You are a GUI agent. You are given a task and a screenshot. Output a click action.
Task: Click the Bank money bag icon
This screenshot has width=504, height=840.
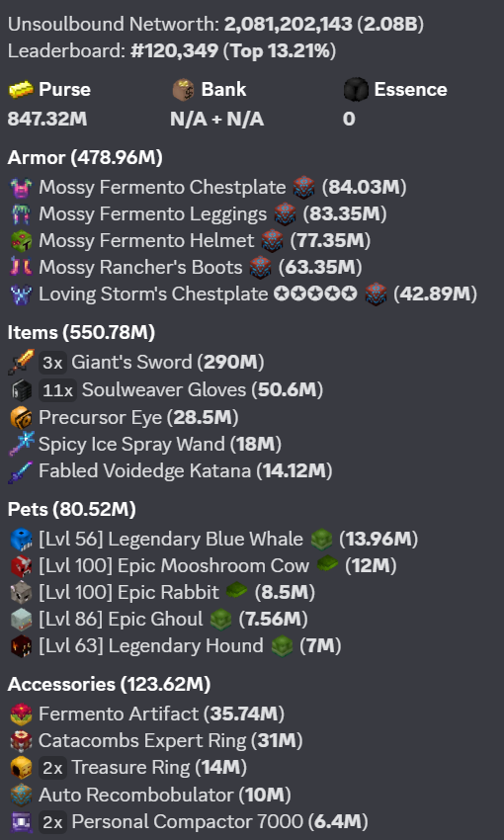coord(183,90)
